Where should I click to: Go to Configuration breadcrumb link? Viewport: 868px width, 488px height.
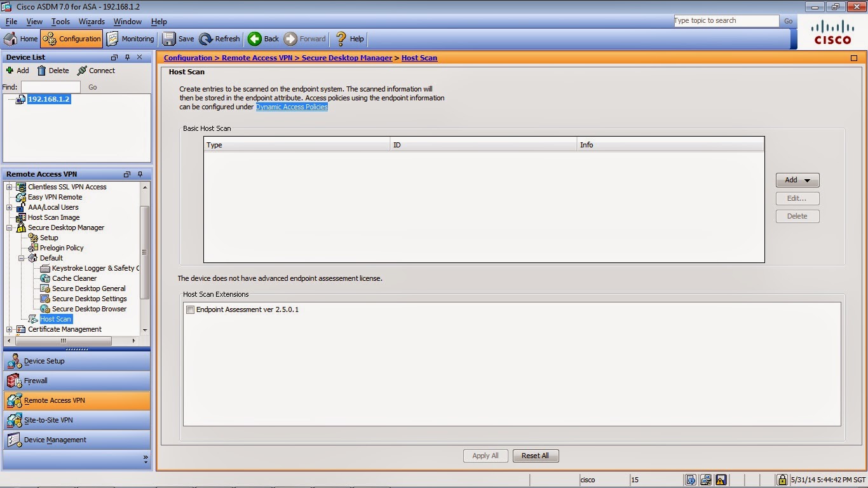[188, 58]
